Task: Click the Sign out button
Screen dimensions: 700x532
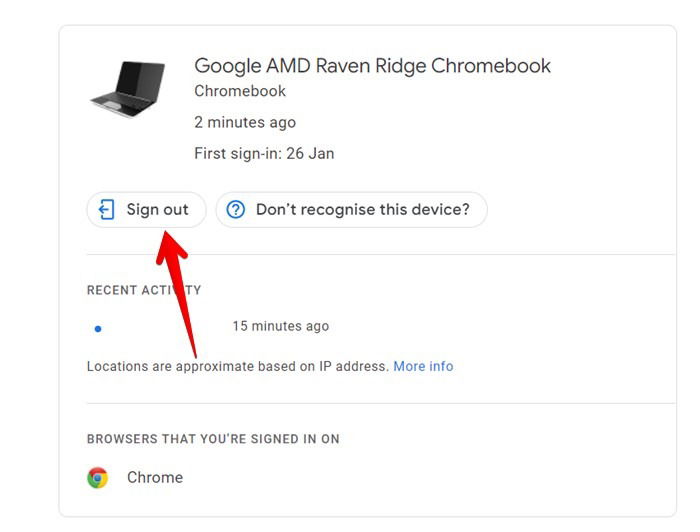Action: (146, 210)
